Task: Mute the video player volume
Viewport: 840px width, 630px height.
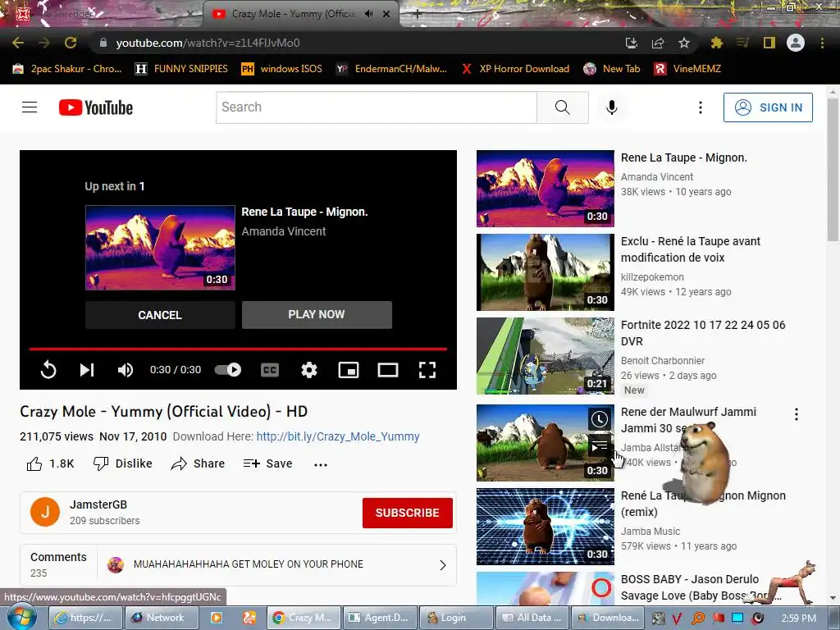Action: pyautogui.click(x=126, y=370)
